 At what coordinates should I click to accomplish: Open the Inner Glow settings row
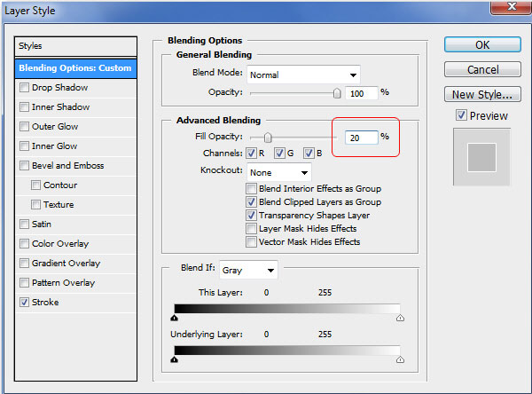[75, 146]
